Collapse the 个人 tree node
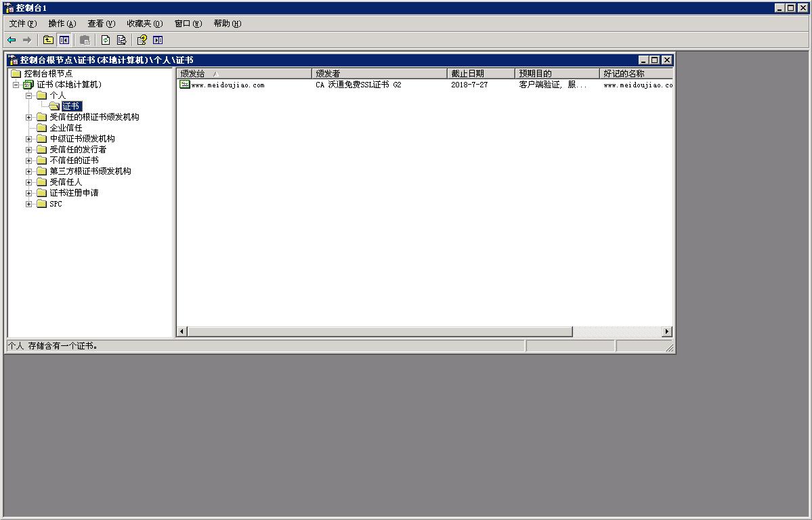 [29, 95]
